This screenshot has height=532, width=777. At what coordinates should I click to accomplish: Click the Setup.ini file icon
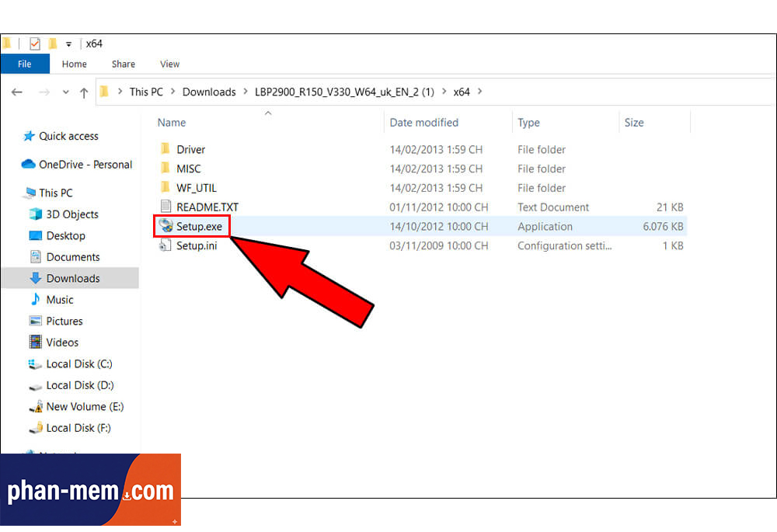coord(165,245)
